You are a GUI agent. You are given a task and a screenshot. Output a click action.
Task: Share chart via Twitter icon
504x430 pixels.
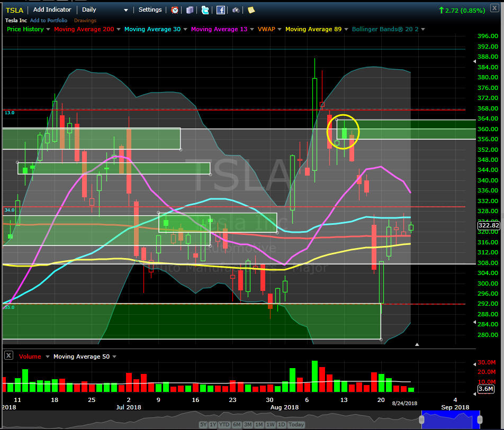click(x=205, y=10)
